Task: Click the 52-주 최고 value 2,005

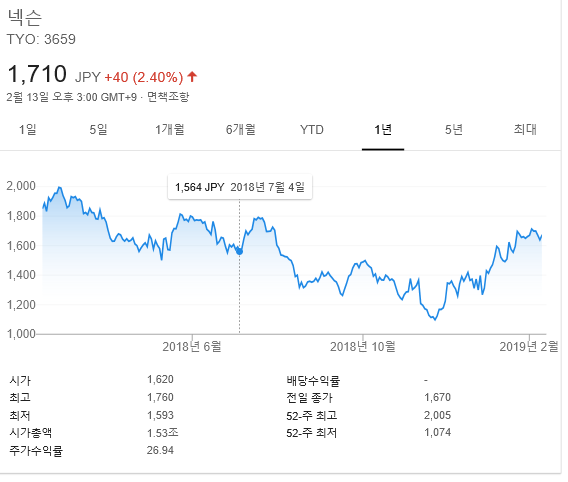Action: (x=438, y=415)
